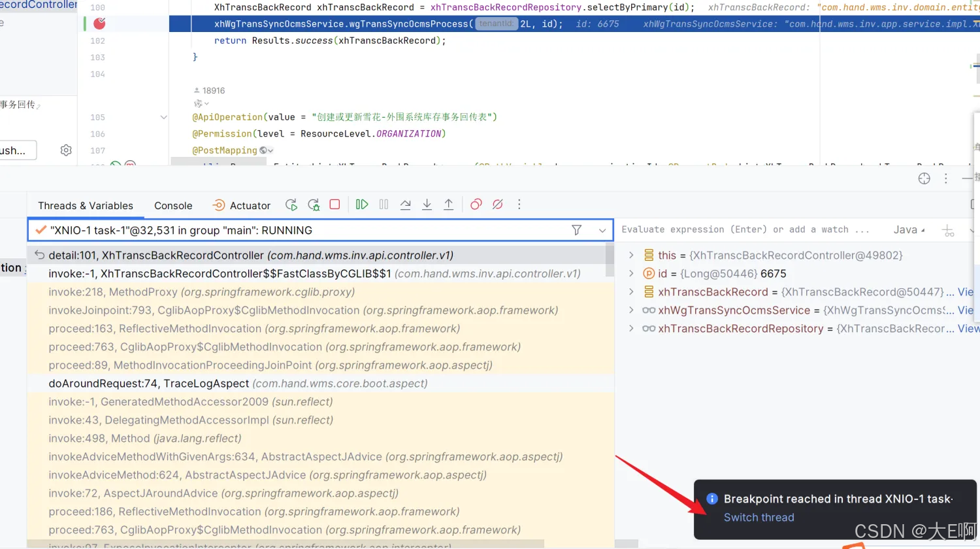The image size is (980, 549).
Task: Expand the xhTranscBackRecord variable node
Action: coord(631,292)
